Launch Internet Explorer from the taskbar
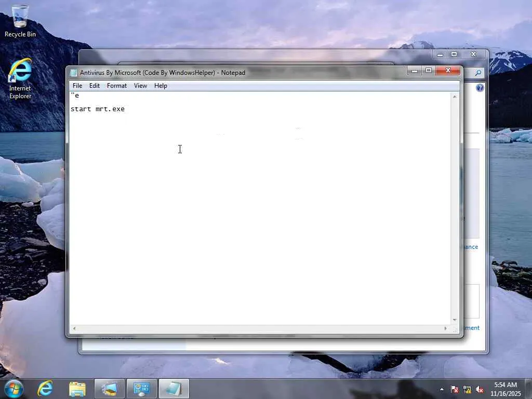Viewport: 532px width, 399px height. point(45,389)
